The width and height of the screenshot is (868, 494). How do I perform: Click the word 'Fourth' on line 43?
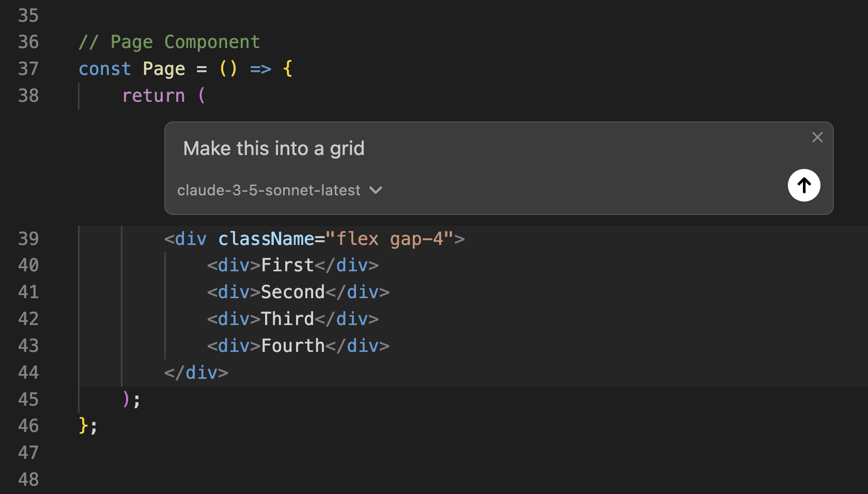292,345
